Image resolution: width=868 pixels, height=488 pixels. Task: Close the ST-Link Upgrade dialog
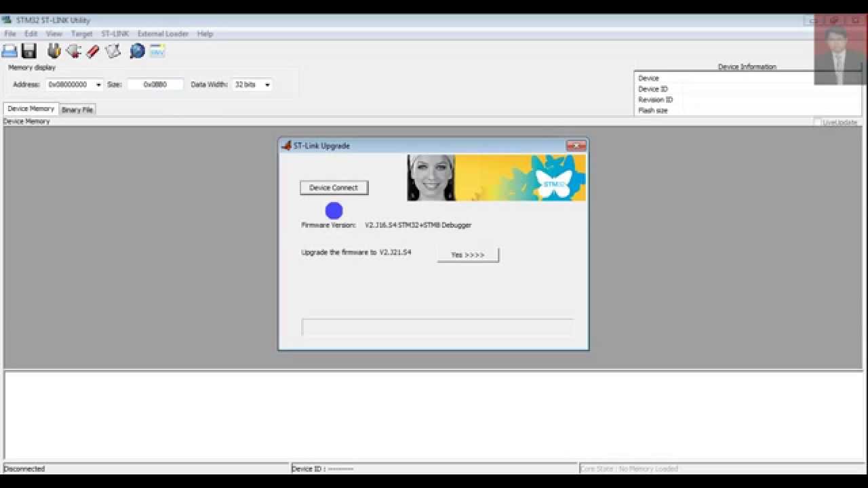pos(576,146)
